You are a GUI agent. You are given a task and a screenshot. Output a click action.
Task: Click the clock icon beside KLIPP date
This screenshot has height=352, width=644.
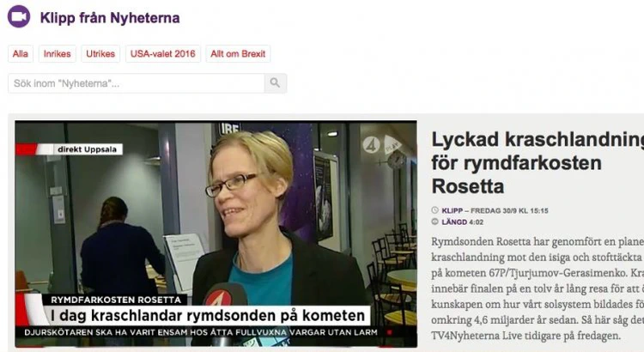[x=435, y=210]
